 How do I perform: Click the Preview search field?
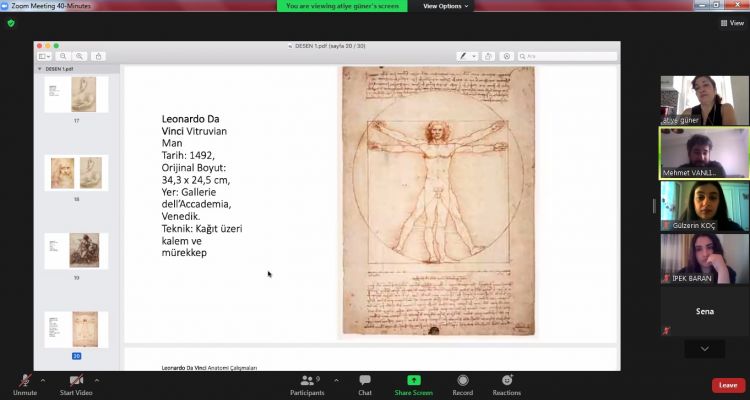(x=567, y=56)
